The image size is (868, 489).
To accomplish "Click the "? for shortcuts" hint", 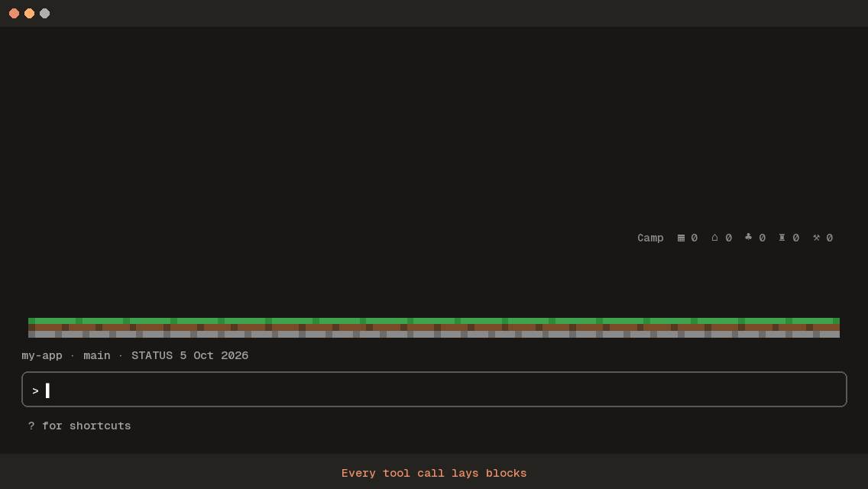I will point(79,426).
